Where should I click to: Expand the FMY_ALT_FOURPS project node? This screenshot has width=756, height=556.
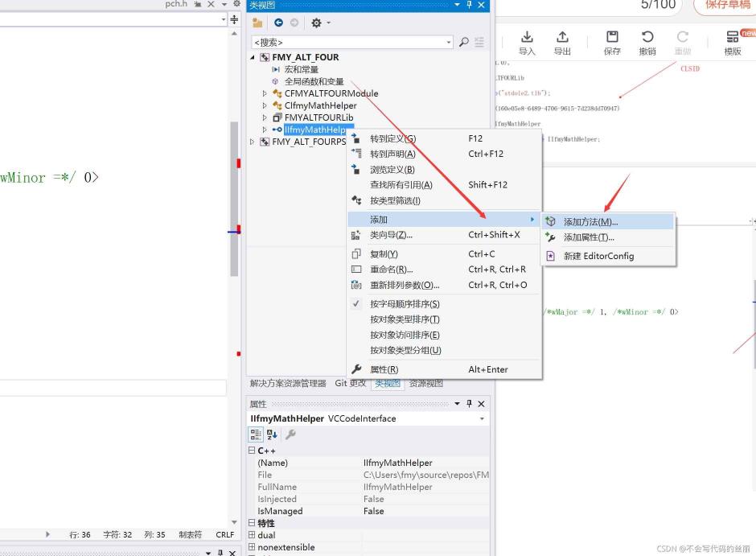tap(253, 142)
